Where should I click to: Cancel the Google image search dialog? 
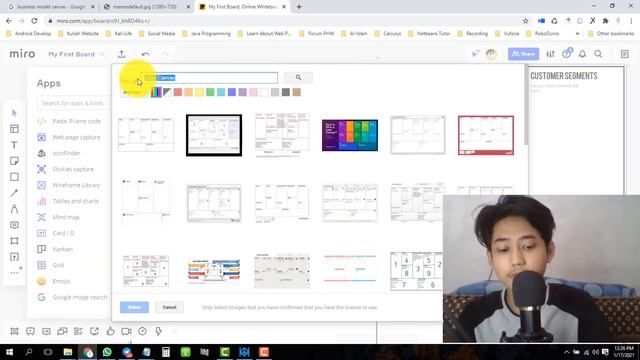point(169,307)
